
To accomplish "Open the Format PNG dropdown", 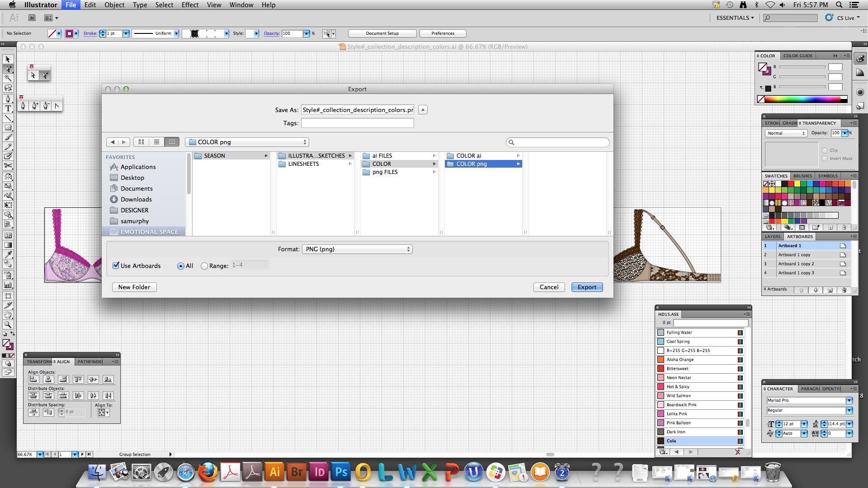I will [357, 249].
